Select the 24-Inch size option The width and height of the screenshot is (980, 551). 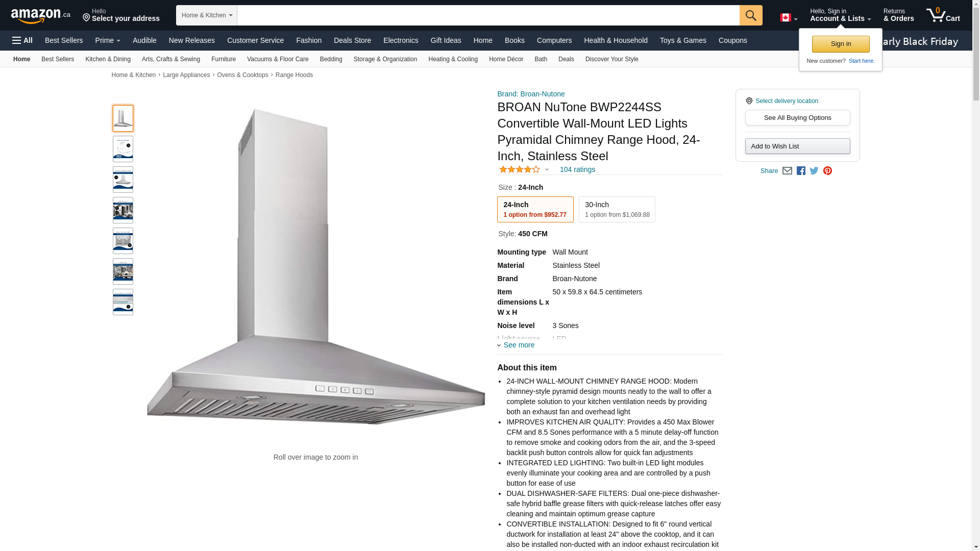[535, 209]
